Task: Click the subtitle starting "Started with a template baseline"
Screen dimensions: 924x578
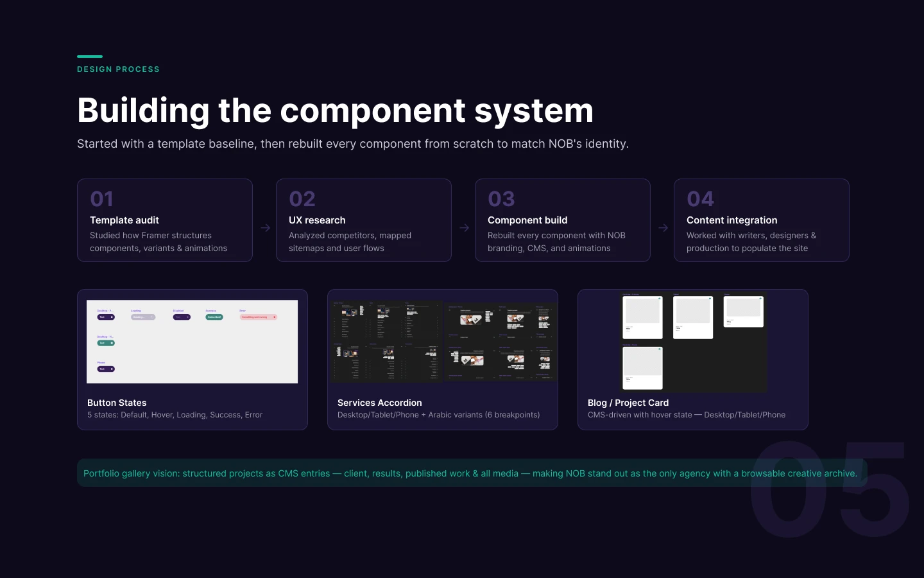Action: 353,144
